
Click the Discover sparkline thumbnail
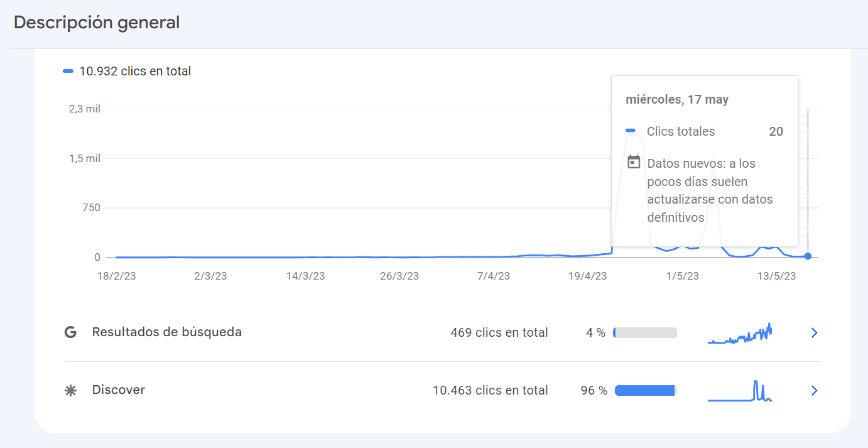click(740, 391)
